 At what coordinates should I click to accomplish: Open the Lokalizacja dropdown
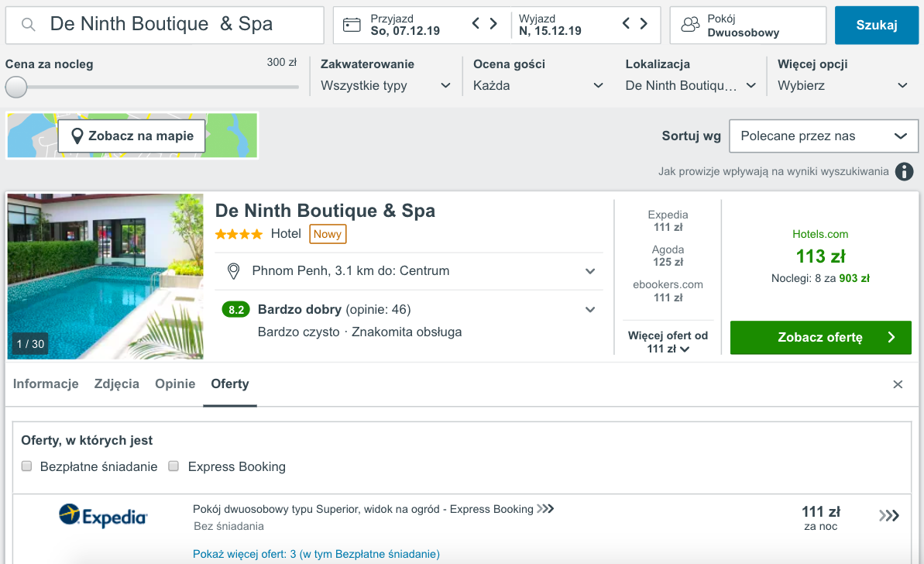(x=690, y=86)
